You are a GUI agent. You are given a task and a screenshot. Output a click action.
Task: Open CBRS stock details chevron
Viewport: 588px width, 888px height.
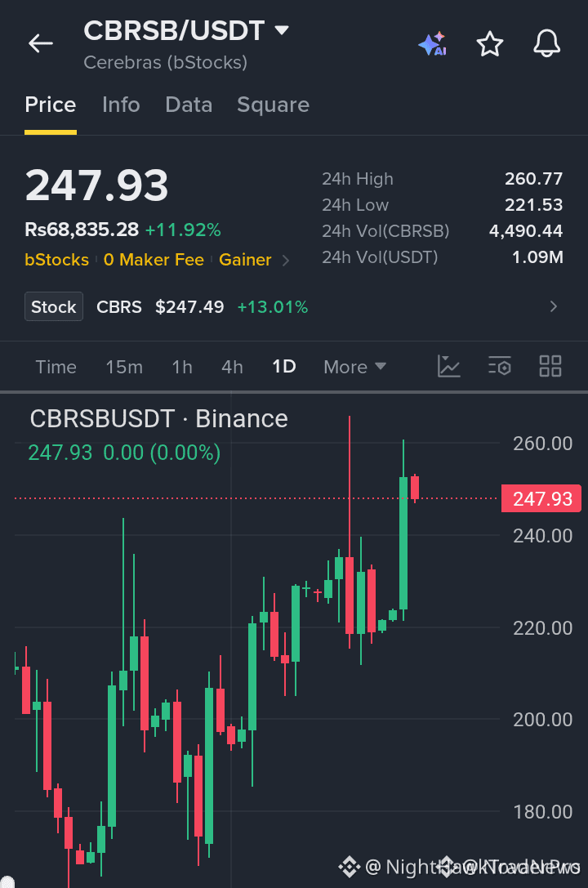(554, 306)
